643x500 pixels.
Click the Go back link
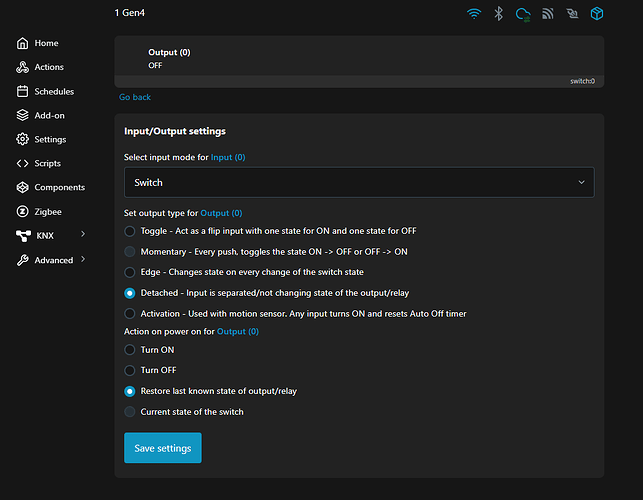(135, 97)
